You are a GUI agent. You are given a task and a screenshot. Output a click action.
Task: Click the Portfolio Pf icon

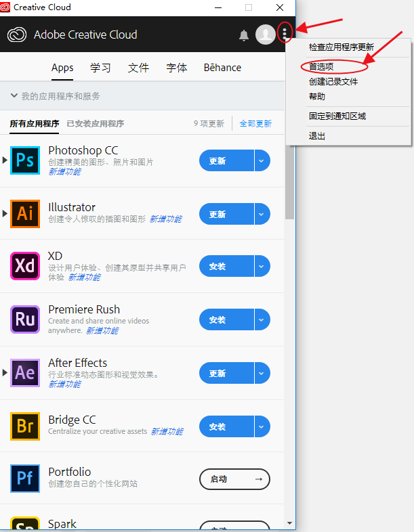tap(25, 479)
